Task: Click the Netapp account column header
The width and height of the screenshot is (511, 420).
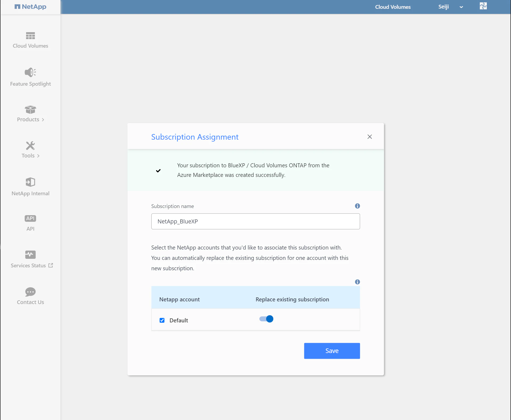Action: pos(179,300)
